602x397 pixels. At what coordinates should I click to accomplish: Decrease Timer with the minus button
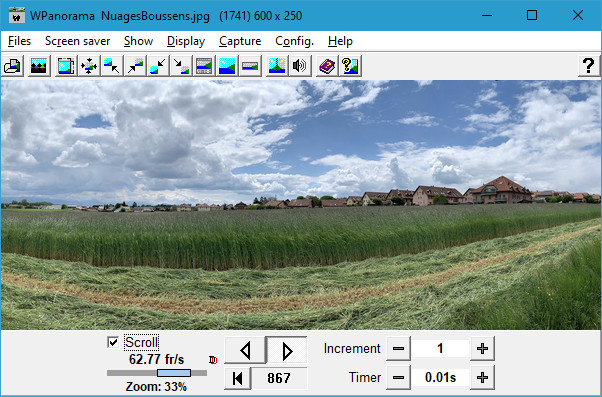click(398, 377)
